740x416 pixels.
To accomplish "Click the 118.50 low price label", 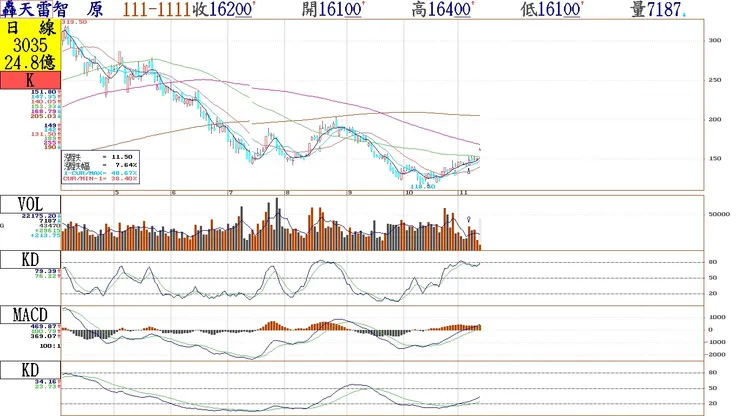I will (422, 187).
